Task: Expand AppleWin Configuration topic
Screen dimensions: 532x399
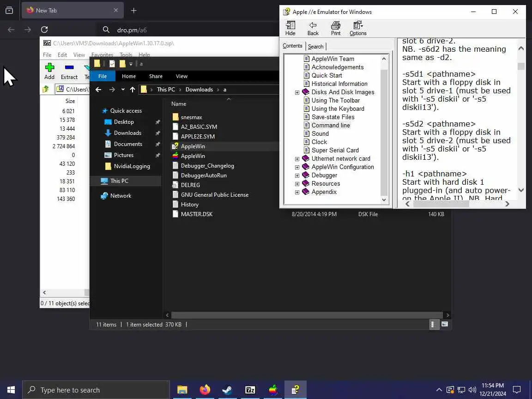Action: pyautogui.click(x=297, y=167)
